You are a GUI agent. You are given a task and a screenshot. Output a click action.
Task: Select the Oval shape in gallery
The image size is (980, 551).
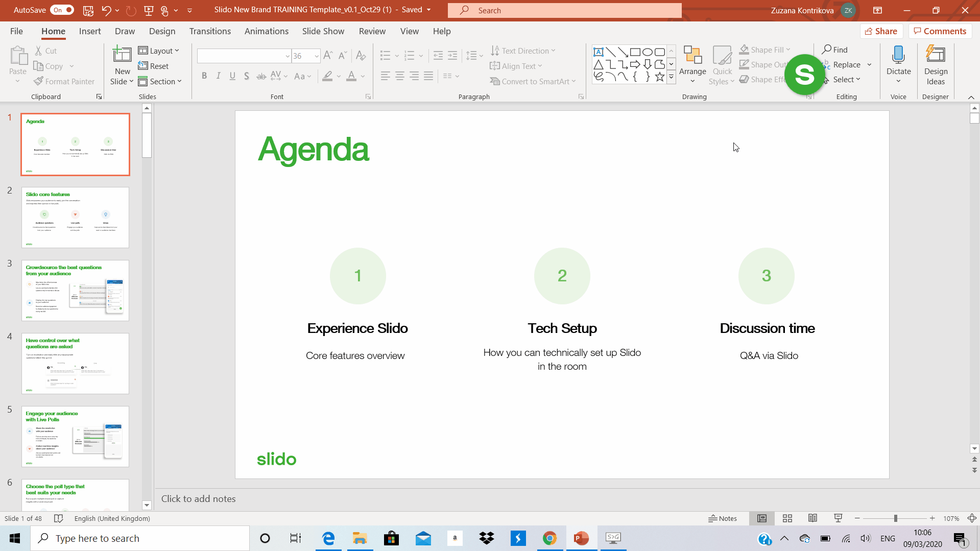(648, 52)
